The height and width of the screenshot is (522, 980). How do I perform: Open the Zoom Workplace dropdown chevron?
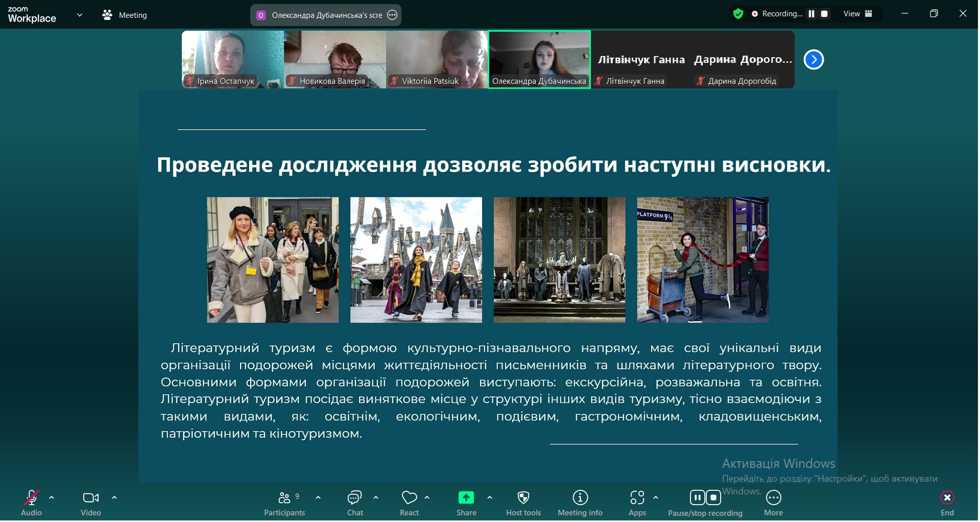pyautogui.click(x=80, y=15)
